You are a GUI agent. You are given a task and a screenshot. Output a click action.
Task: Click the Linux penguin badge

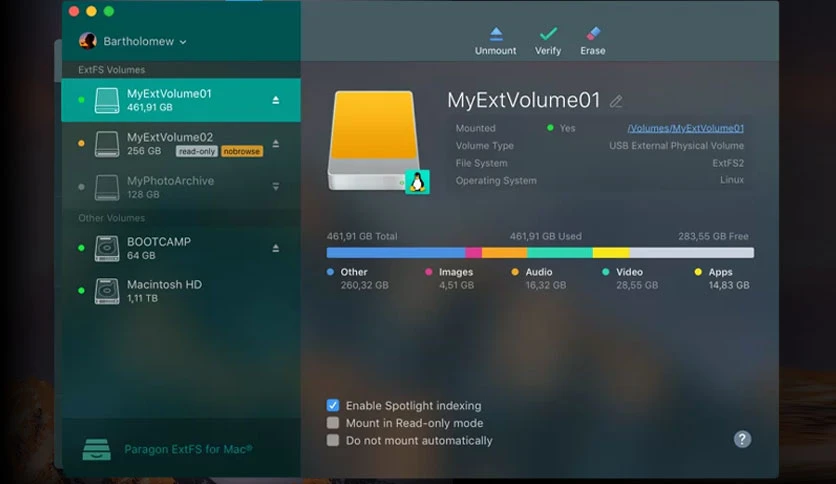[417, 182]
